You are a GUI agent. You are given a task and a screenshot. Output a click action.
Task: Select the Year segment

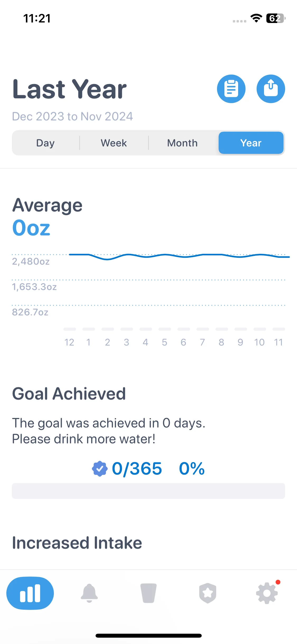click(x=251, y=143)
